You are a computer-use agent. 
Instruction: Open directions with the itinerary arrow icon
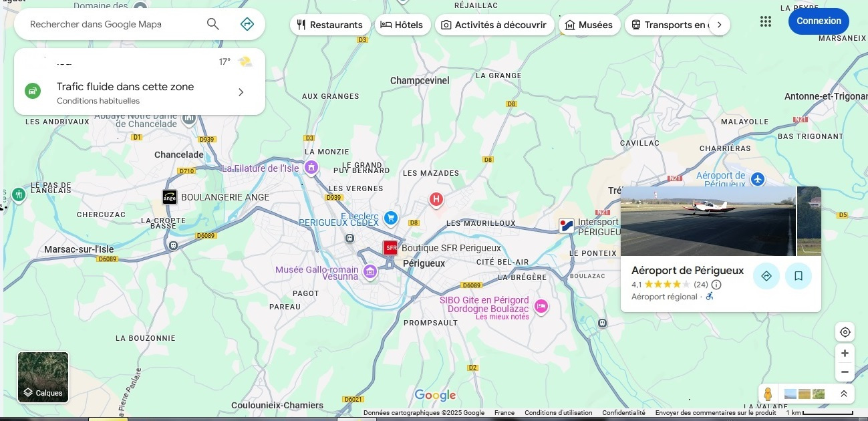[247, 24]
